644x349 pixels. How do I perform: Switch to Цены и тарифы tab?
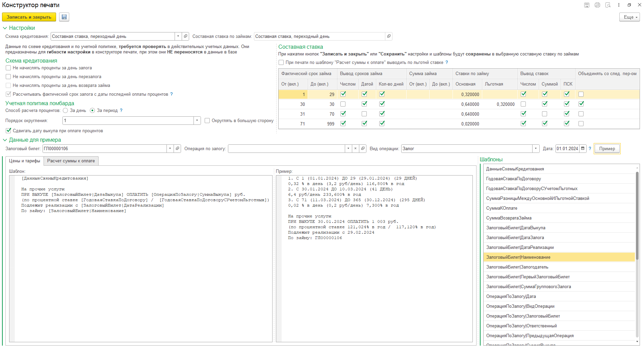coord(25,161)
